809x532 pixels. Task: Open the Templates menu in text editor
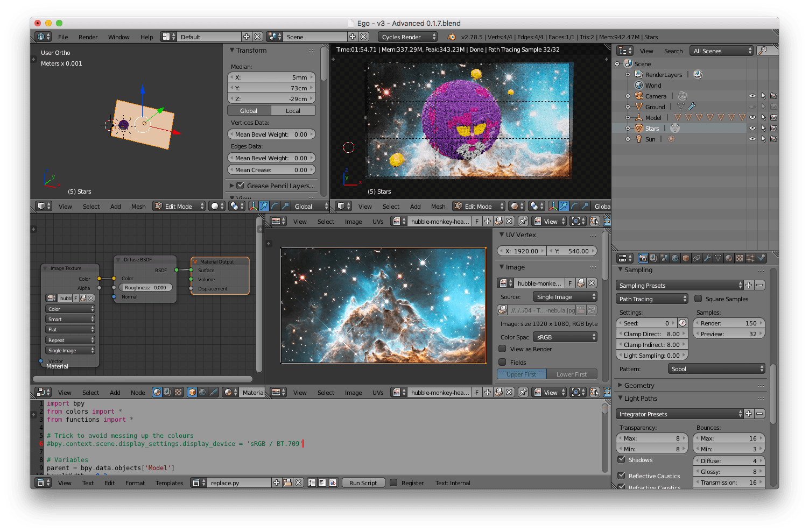tap(169, 483)
